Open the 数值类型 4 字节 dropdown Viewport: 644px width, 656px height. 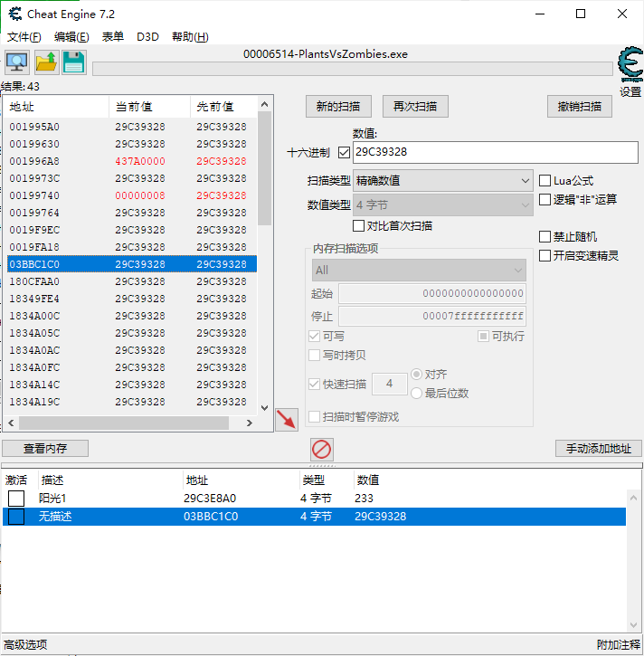pos(443,205)
